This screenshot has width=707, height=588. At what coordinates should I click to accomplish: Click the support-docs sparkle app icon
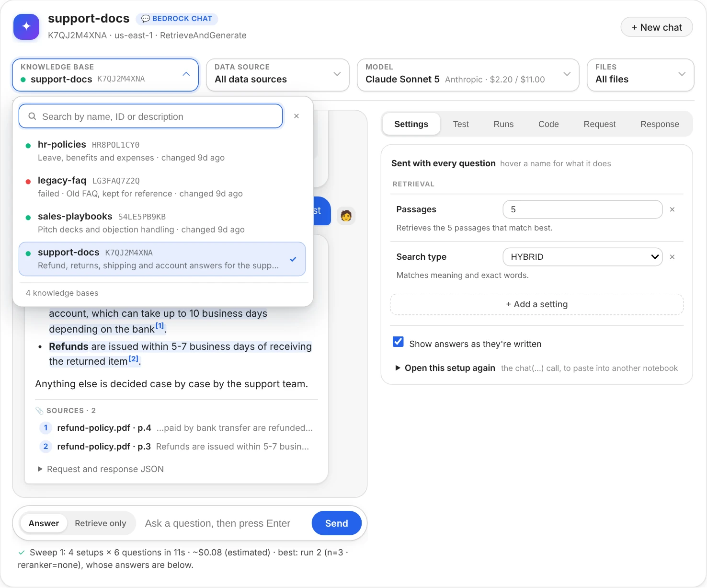(26, 27)
